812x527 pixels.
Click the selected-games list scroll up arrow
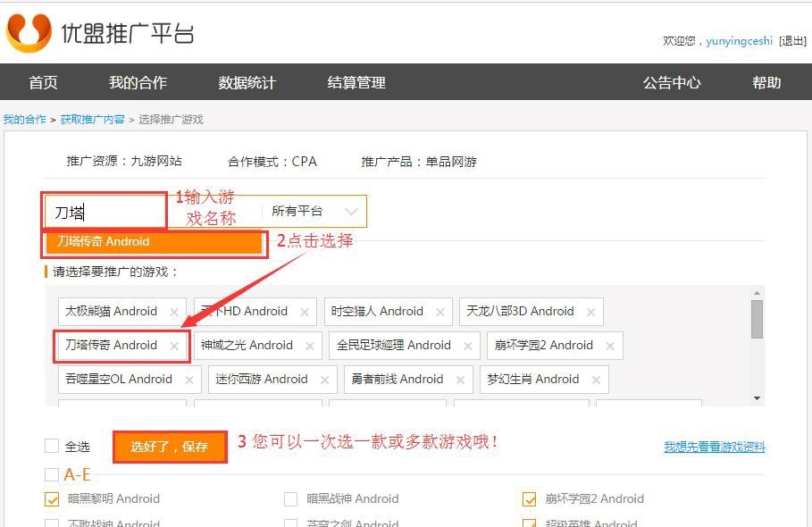pyautogui.click(x=758, y=293)
